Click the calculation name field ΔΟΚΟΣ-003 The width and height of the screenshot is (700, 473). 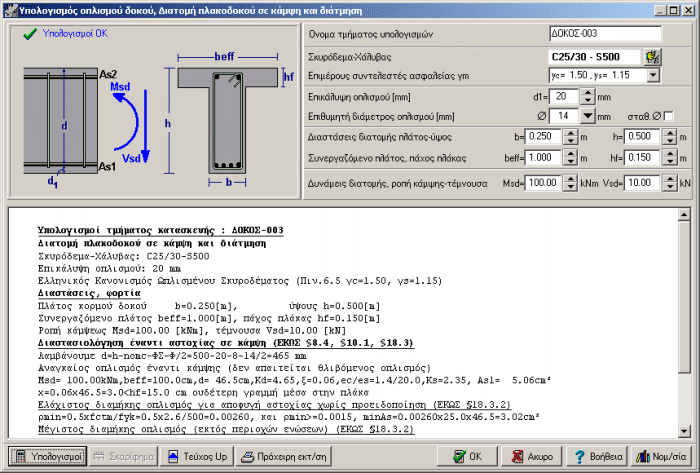point(604,34)
